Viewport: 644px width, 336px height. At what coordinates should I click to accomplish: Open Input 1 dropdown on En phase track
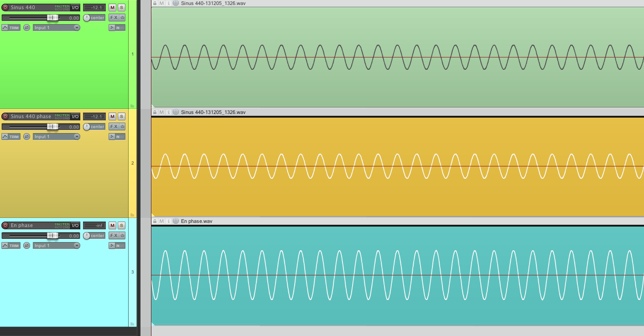click(57, 245)
